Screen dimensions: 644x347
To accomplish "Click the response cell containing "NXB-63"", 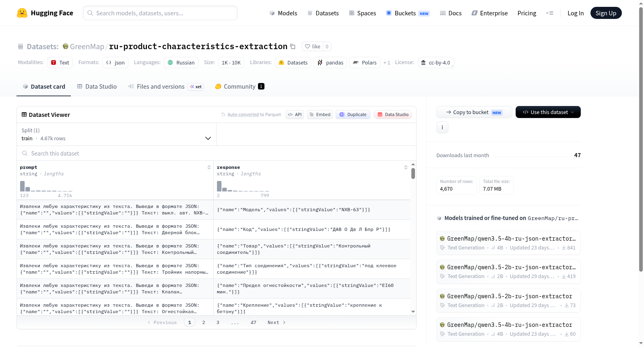I will pyautogui.click(x=312, y=210).
